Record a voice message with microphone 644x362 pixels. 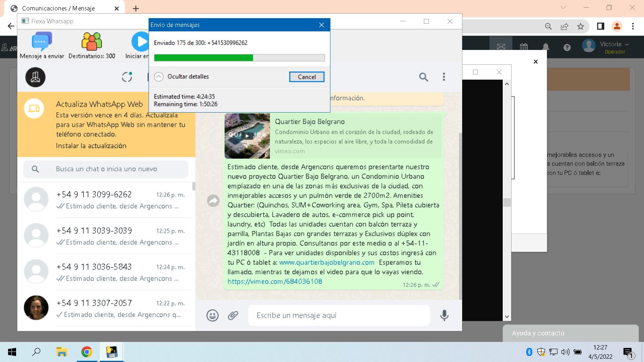444,315
